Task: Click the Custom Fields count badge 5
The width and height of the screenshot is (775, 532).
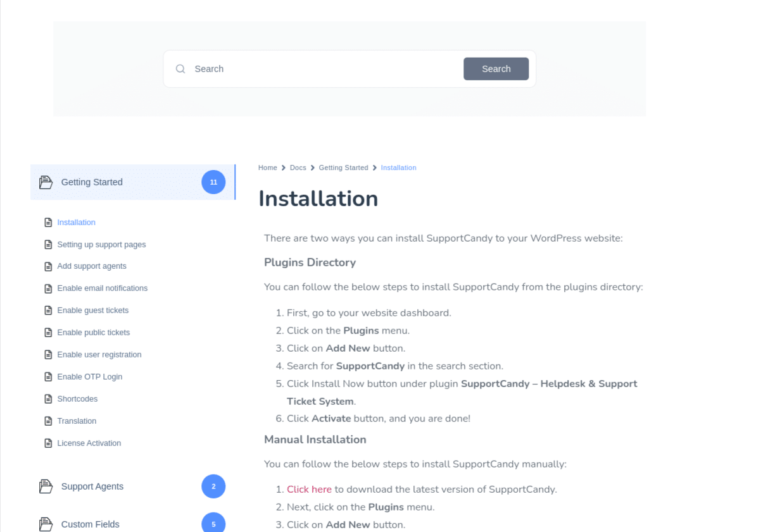Action: [213, 524]
